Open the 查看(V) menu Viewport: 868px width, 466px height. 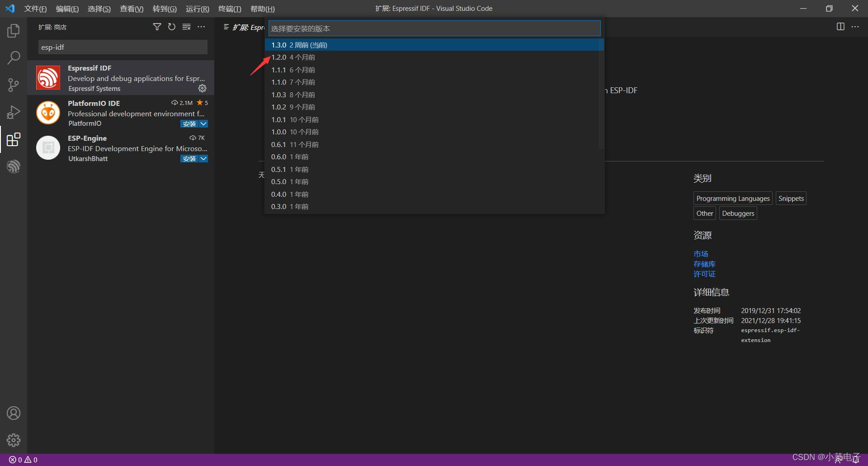click(132, 9)
